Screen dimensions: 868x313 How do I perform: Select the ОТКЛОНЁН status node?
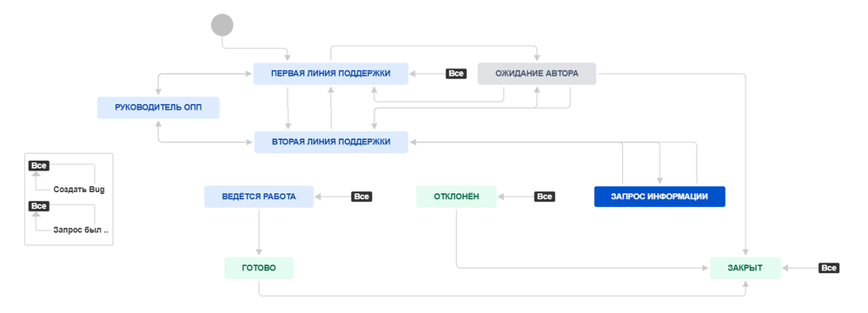coord(456,196)
